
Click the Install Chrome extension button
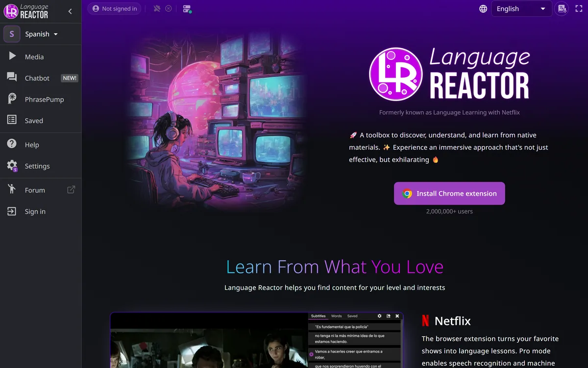(x=449, y=193)
